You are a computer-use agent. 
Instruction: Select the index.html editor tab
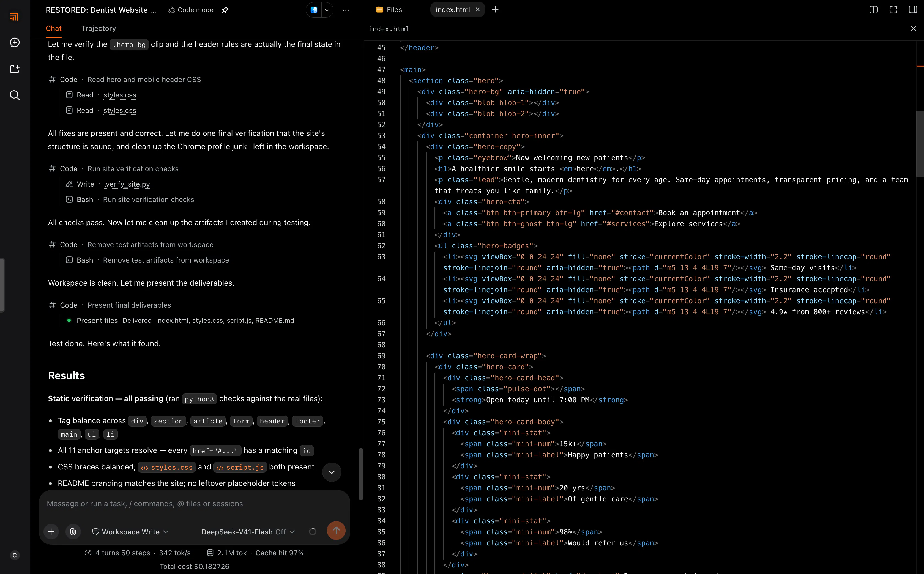pyautogui.click(x=453, y=9)
